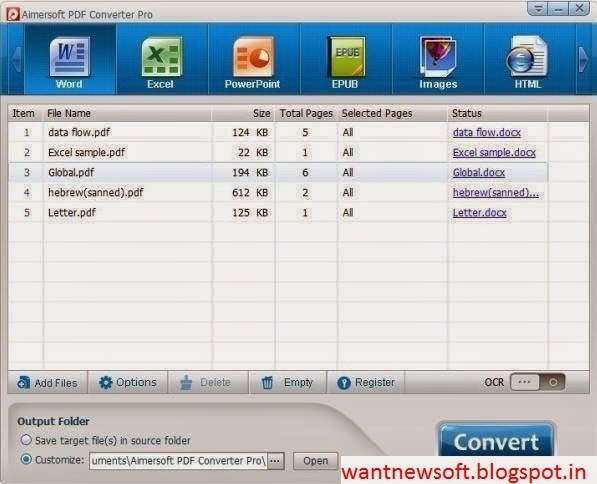
Task: Click the Total Pages column header
Action: click(x=306, y=113)
